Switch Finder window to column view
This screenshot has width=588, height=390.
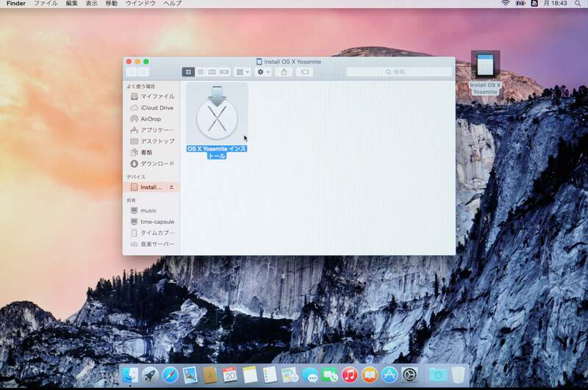(212, 71)
